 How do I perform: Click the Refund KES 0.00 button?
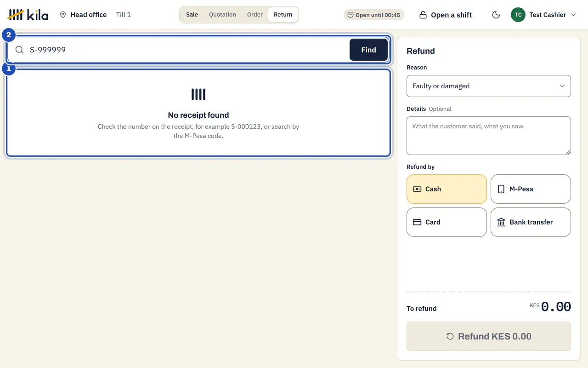(489, 336)
